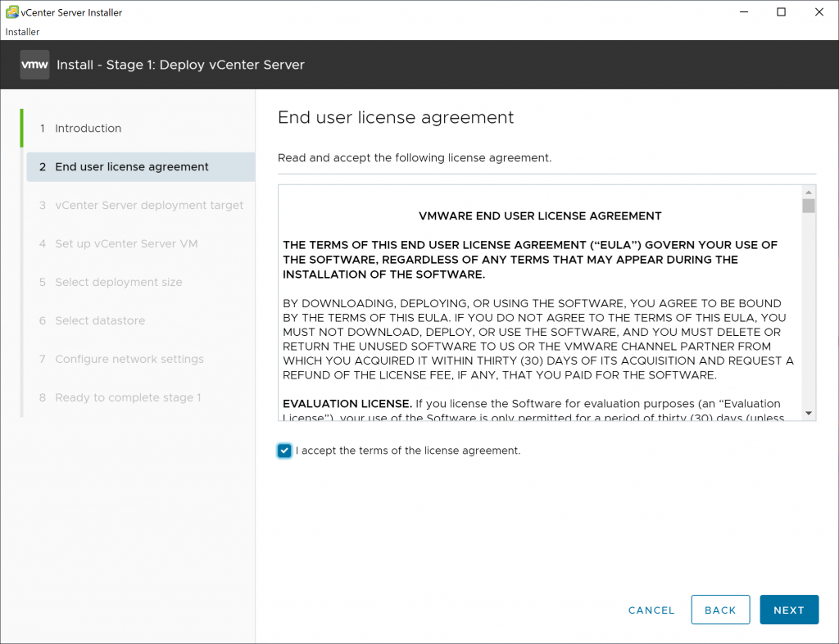839x644 pixels.
Task: Maximize the installer window
Action: 781,11
